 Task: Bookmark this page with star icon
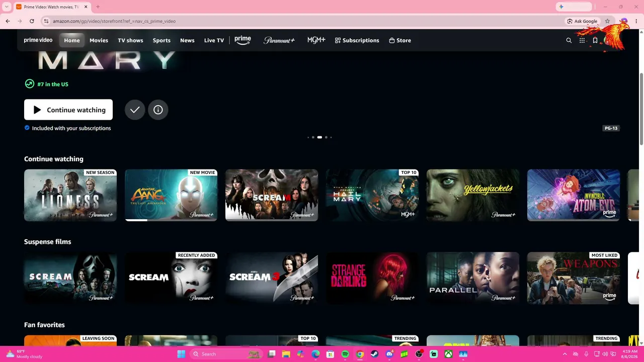coord(607,21)
